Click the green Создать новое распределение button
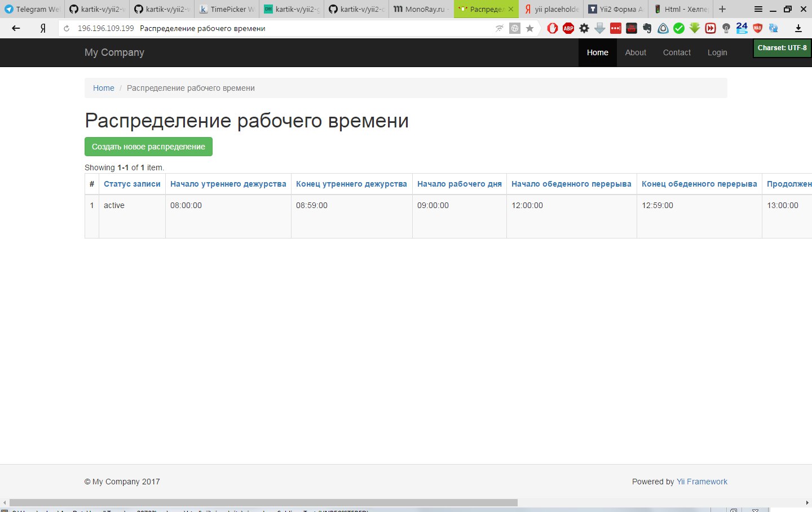The height and width of the screenshot is (512, 812). pos(148,147)
